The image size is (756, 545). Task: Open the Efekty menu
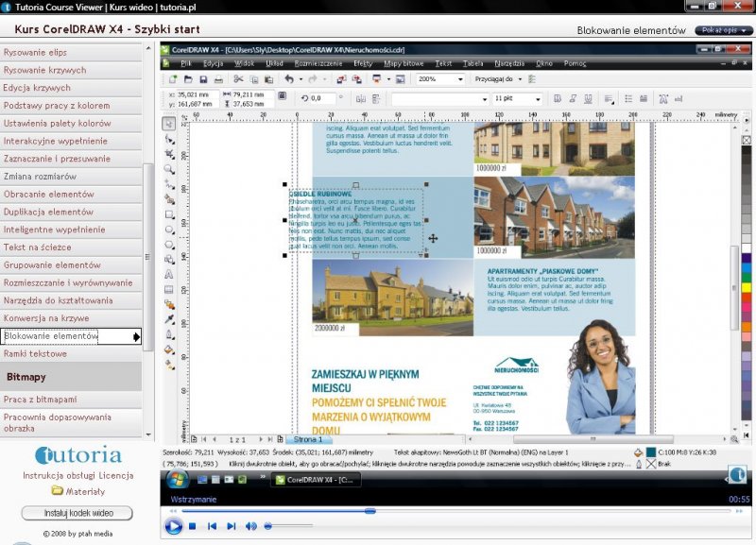click(x=363, y=63)
